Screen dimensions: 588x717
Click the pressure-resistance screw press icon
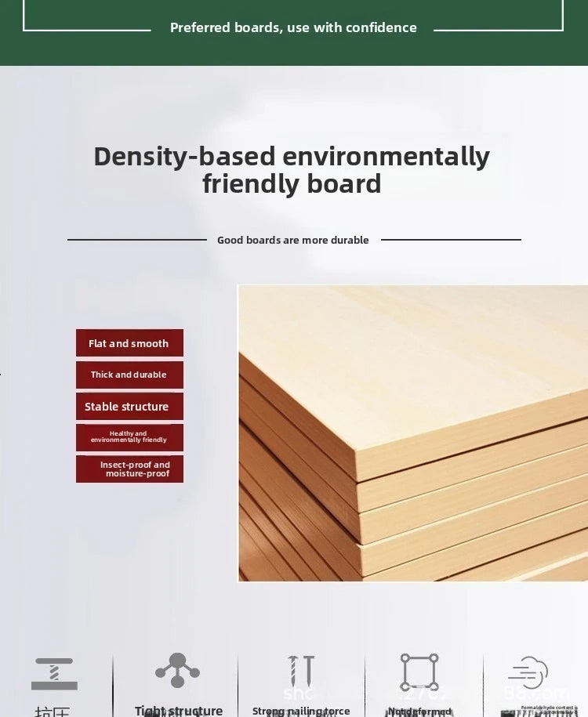point(54,674)
